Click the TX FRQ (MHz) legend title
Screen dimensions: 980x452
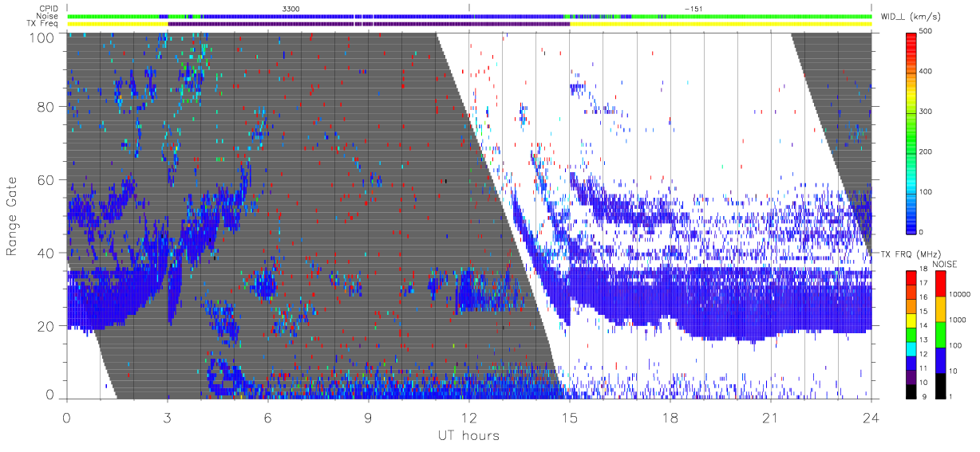click(x=911, y=254)
